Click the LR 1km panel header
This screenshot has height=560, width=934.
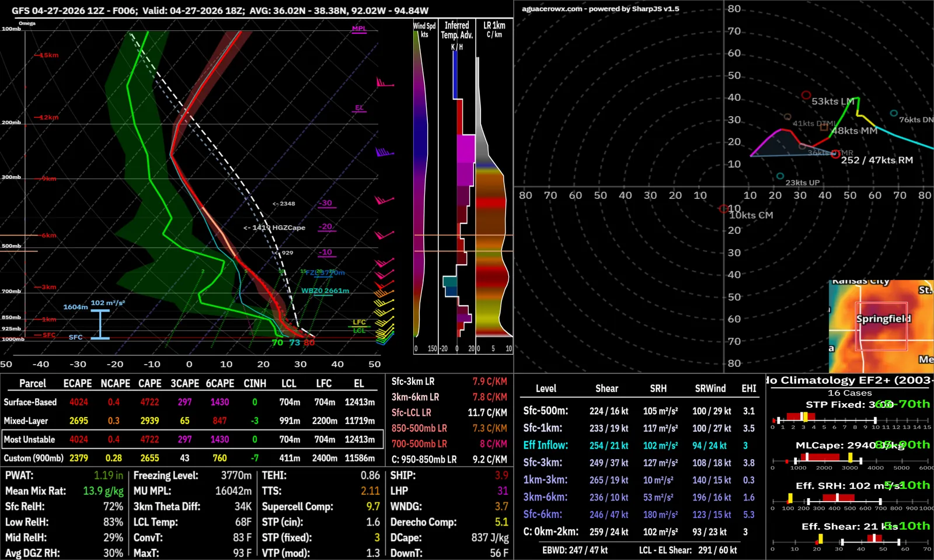click(494, 30)
